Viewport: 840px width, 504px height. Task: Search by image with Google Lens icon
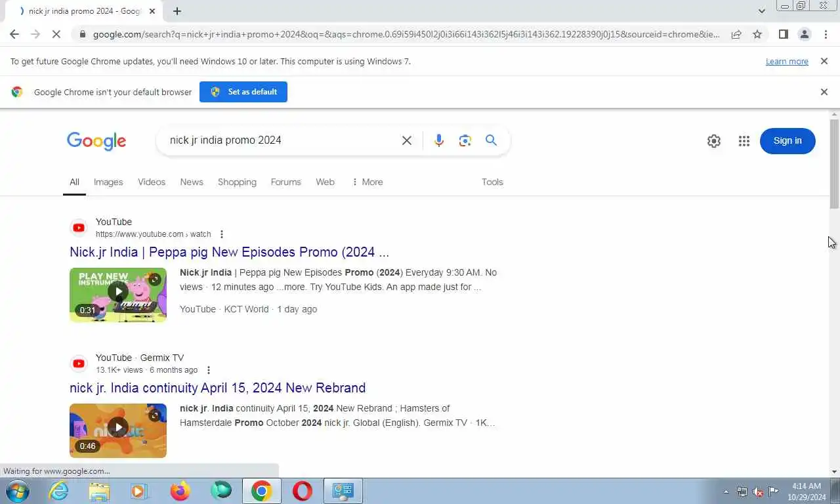[x=465, y=140]
